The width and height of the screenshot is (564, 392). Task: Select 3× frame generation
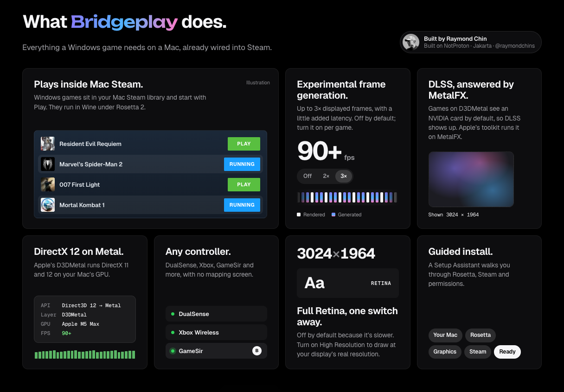344,176
